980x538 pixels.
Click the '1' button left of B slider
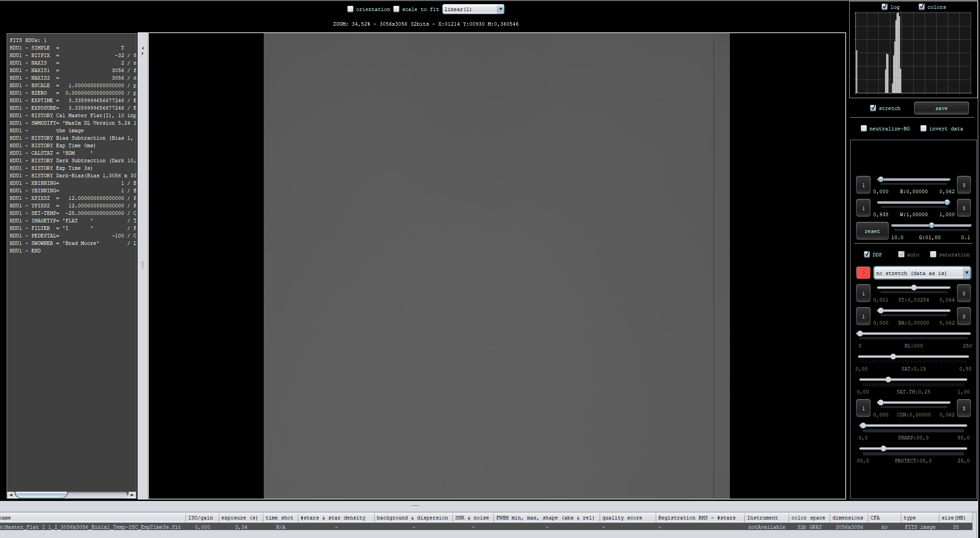tap(863, 185)
